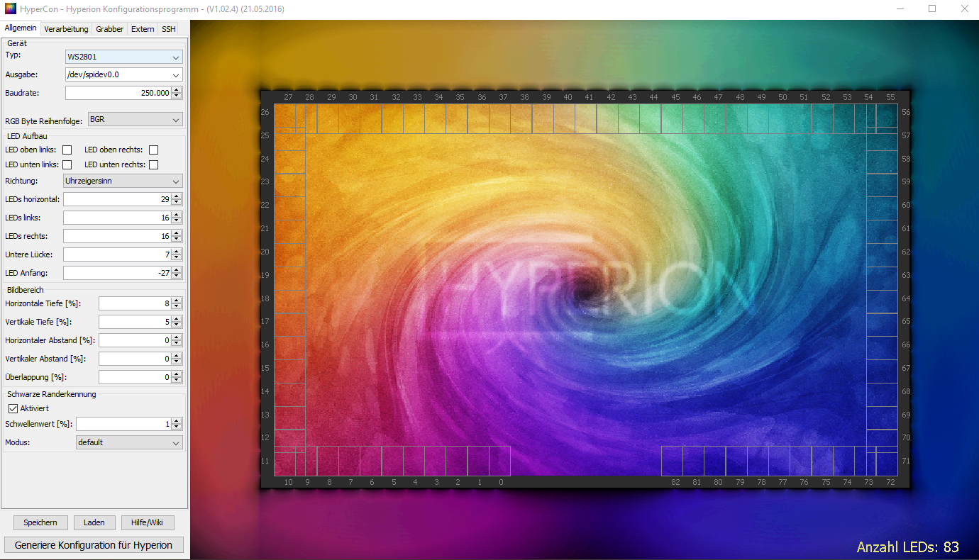Image resolution: width=979 pixels, height=560 pixels.
Task: Increase LED Anfang with up arrow
Action: pyautogui.click(x=177, y=269)
